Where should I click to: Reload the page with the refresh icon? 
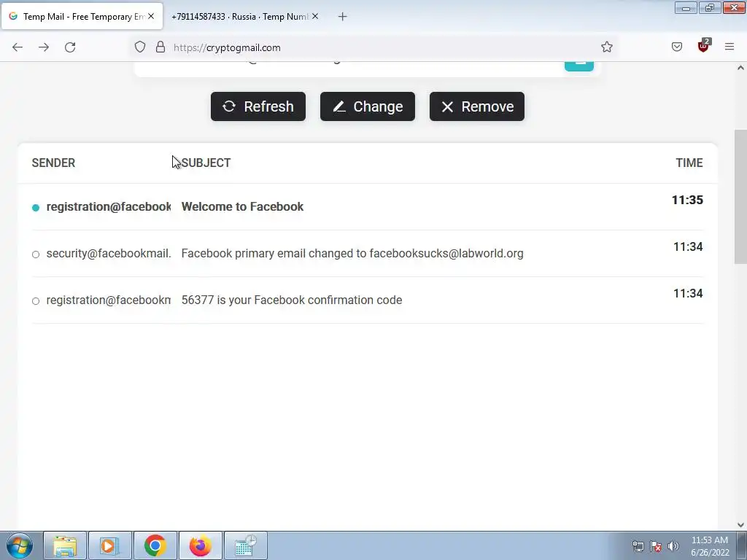point(70,47)
